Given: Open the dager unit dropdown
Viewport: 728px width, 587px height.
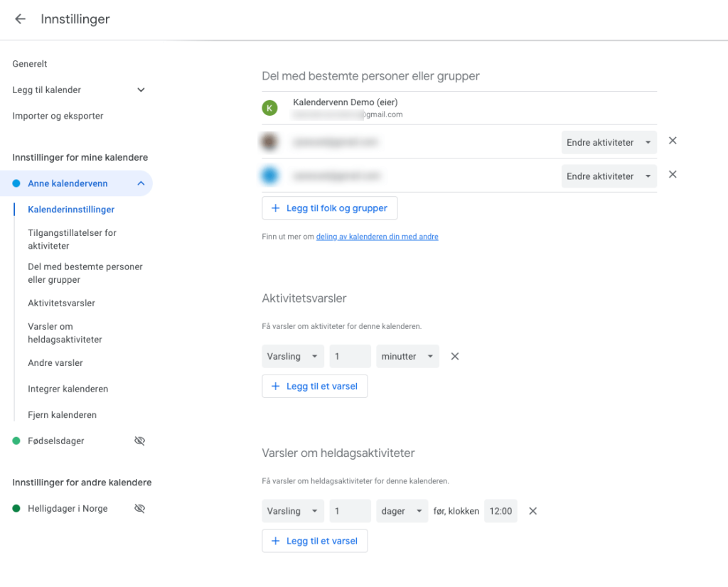Looking at the screenshot, I should (x=402, y=511).
